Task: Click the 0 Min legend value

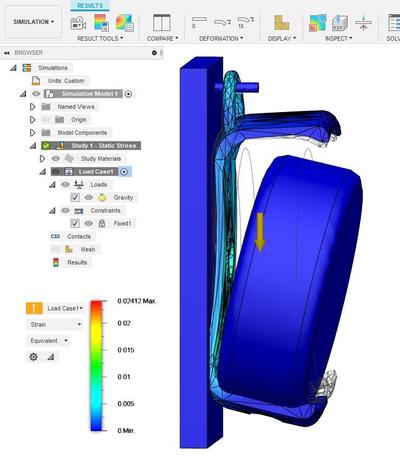Action: pyautogui.click(x=126, y=431)
